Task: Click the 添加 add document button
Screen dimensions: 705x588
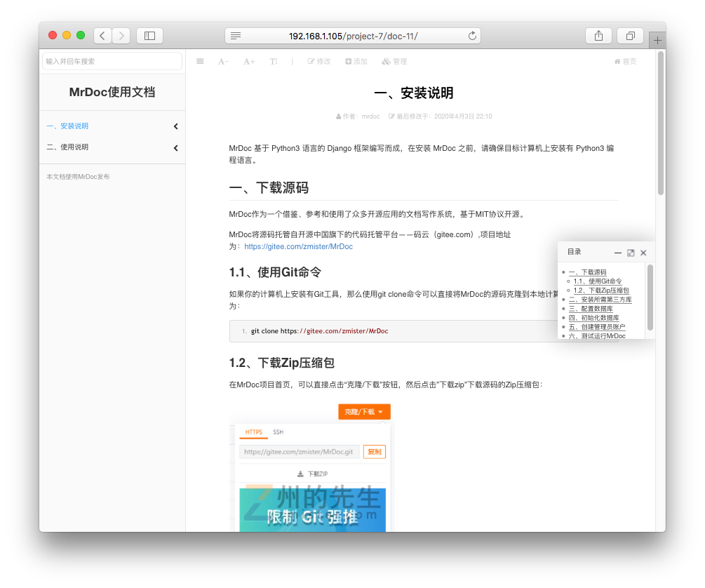Action: pyautogui.click(x=356, y=62)
